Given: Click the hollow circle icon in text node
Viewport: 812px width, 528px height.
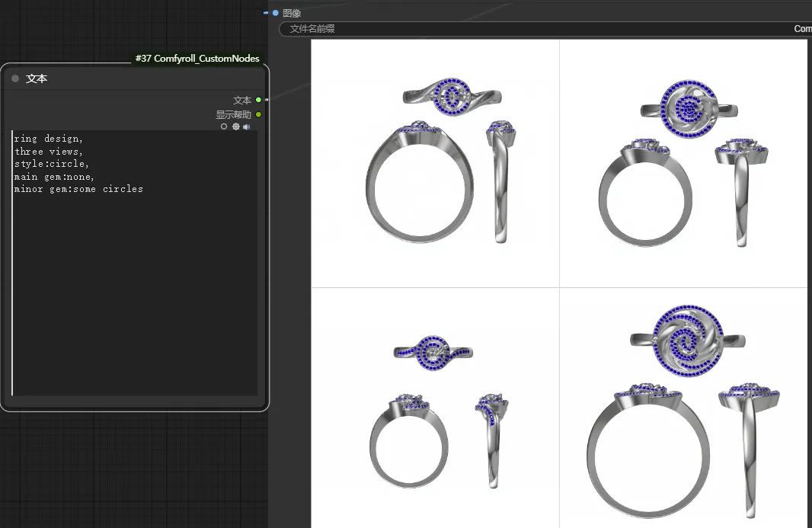Looking at the screenshot, I should 224,126.
